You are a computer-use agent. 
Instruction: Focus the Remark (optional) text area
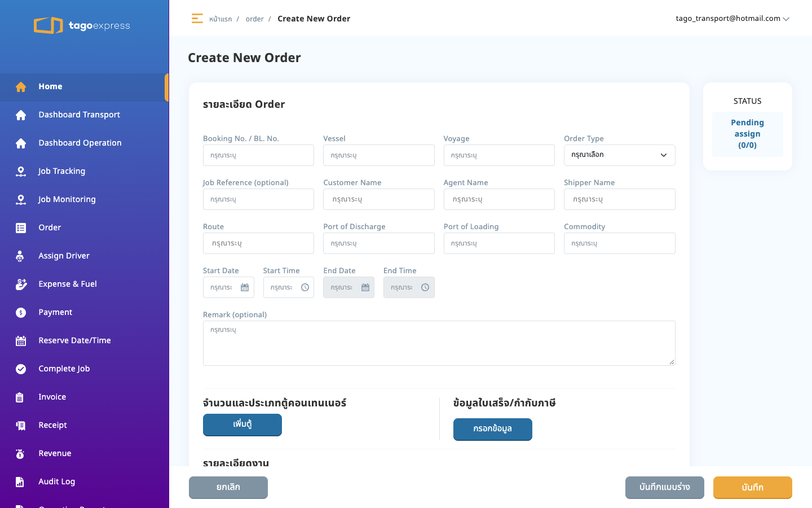click(x=439, y=343)
